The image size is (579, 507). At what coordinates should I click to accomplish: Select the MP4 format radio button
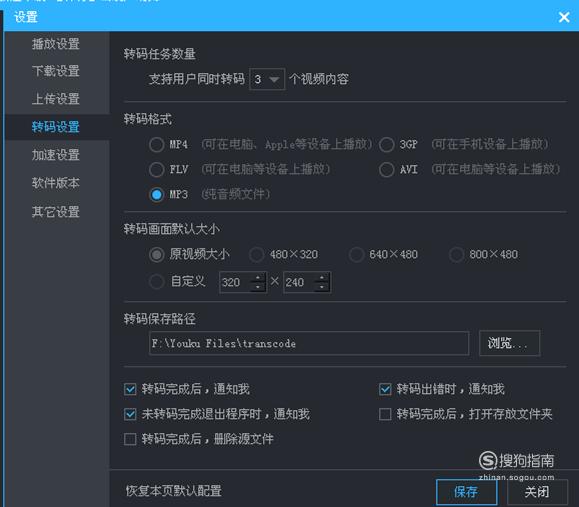(157, 144)
